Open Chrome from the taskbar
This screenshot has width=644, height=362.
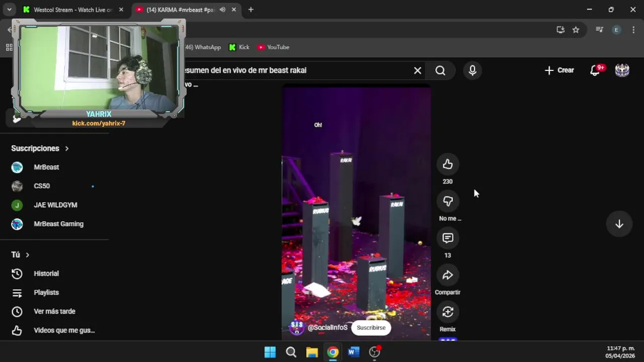[x=333, y=352]
